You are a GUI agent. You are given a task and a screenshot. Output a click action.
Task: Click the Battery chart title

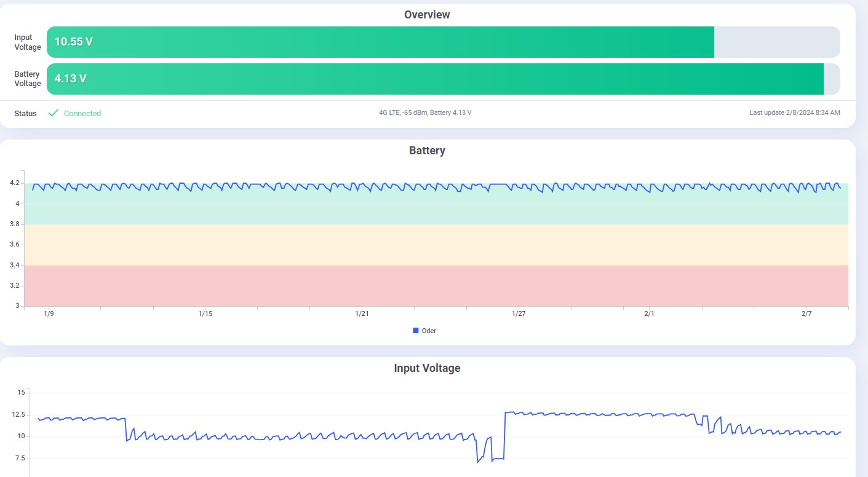coord(427,151)
